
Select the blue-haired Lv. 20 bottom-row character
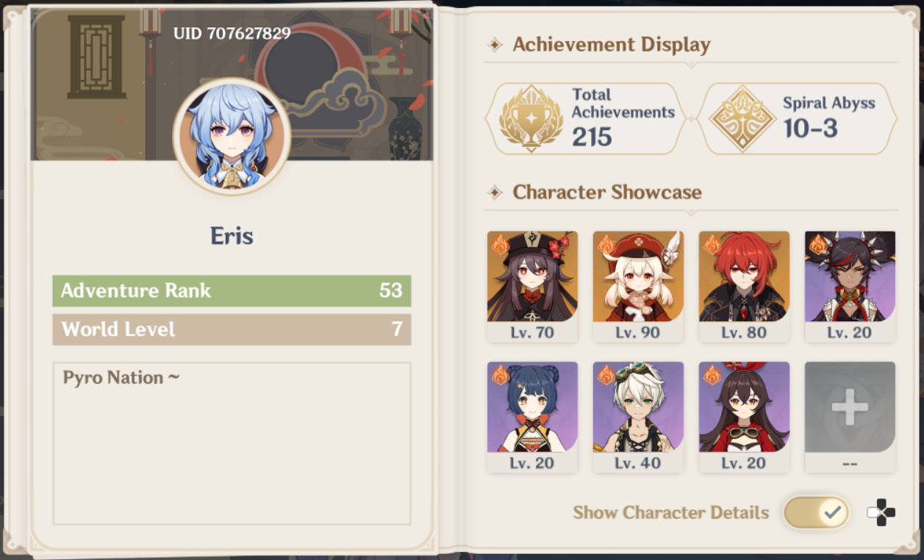532,417
